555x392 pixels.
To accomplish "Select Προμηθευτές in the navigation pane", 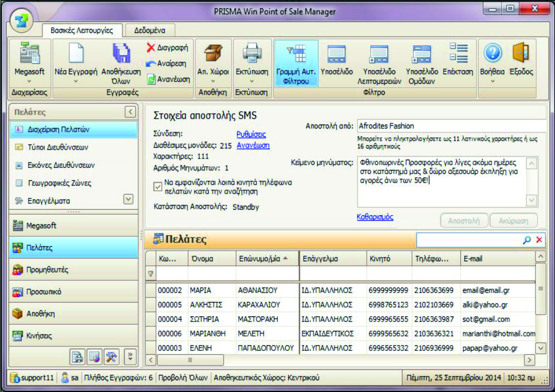I will (47, 270).
